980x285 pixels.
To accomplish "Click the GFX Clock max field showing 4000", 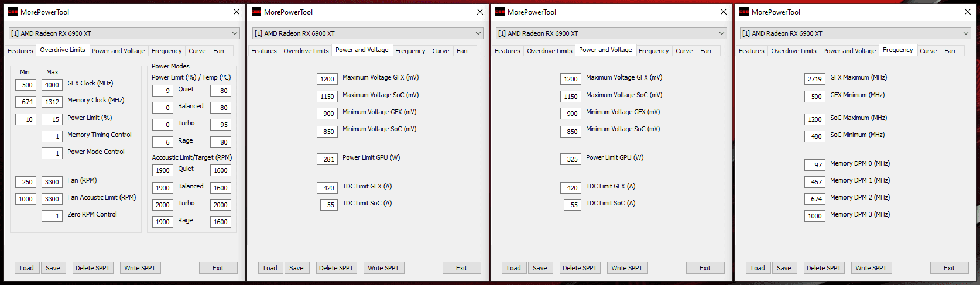I will (52, 85).
